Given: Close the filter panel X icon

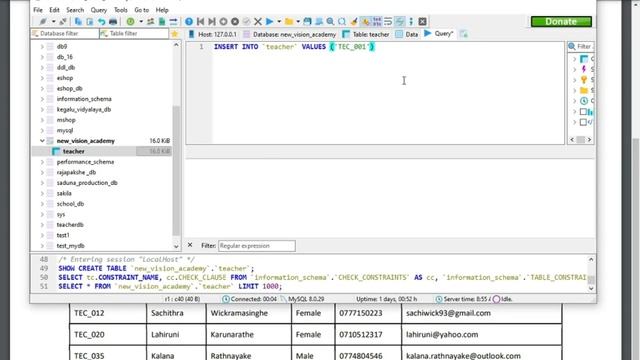Looking at the screenshot, I should click(x=190, y=245).
